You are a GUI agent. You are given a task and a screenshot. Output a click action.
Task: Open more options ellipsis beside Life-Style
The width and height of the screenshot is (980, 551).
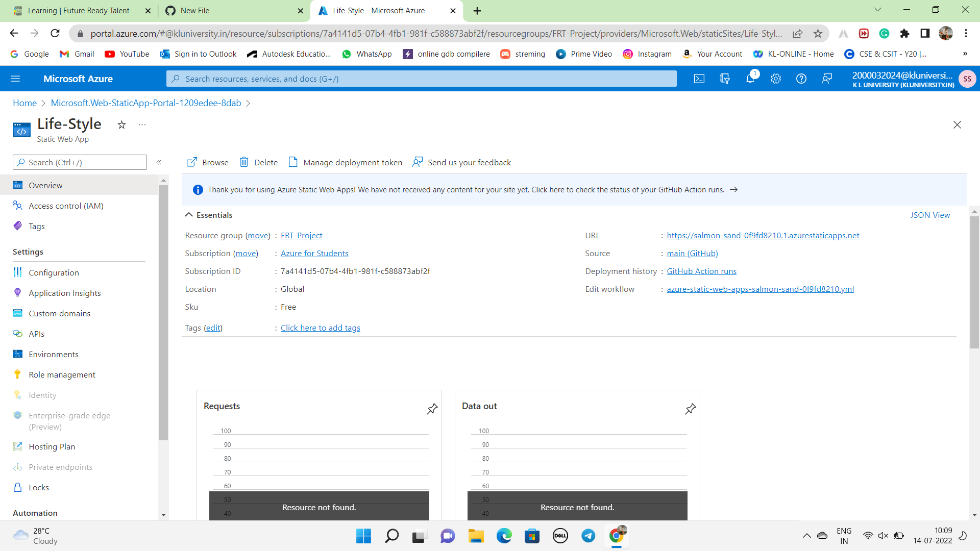tap(142, 125)
